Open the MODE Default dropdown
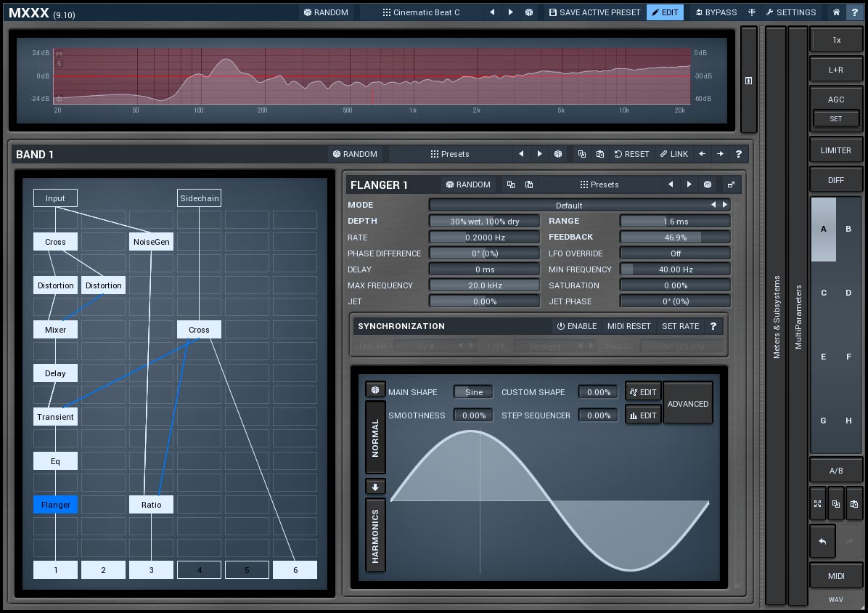The height and width of the screenshot is (613, 868). pyautogui.click(x=569, y=206)
